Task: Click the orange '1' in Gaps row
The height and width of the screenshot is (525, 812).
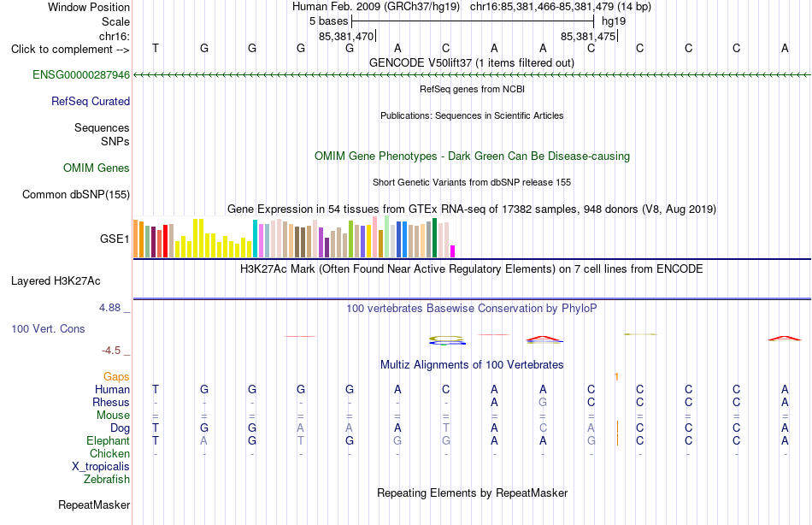Action: click(x=616, y=377)
